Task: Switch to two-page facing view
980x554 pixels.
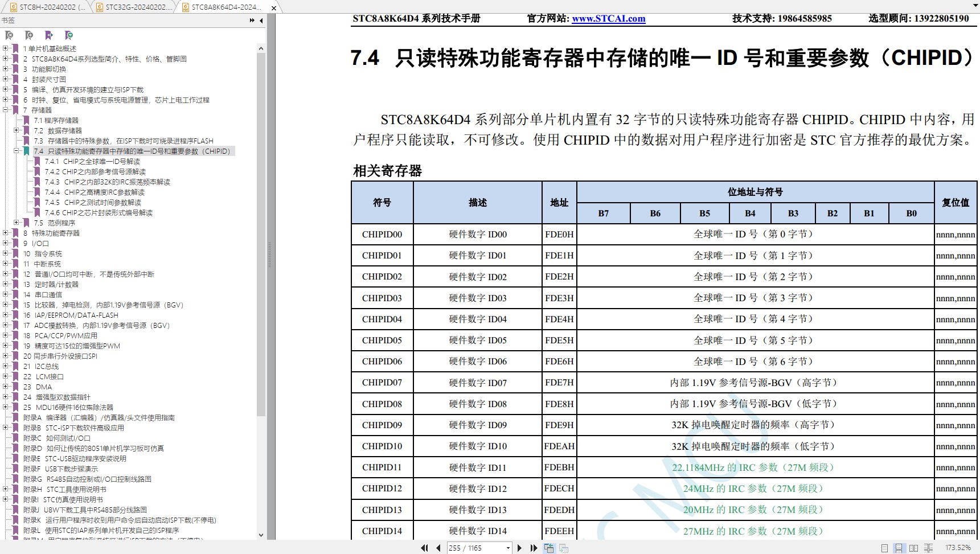Action: (x=913, y=548)
